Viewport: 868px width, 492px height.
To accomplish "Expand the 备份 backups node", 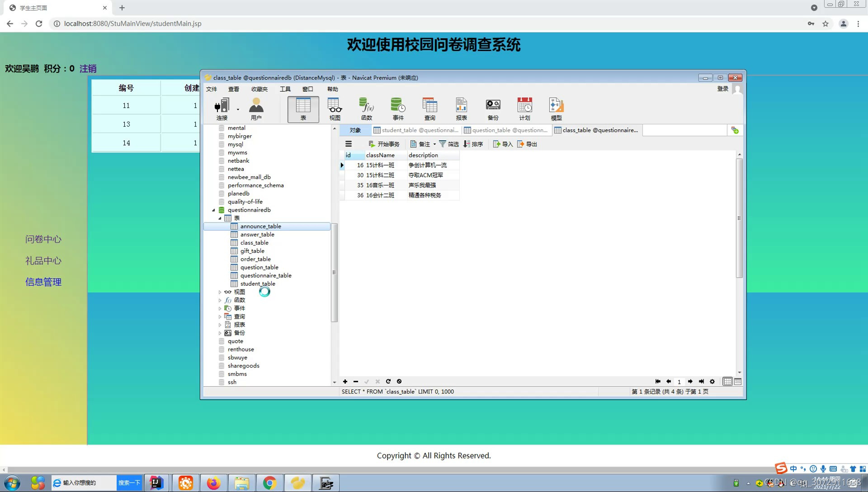I will (220, 333).
